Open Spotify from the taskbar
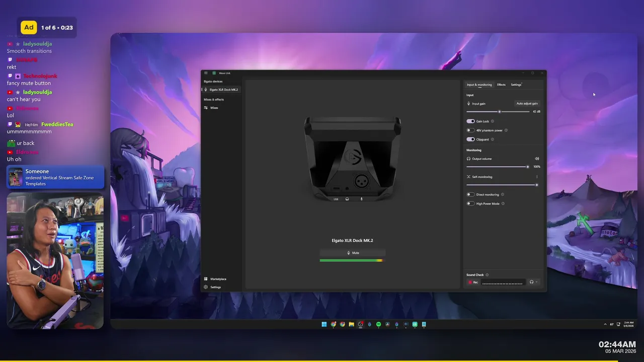The image size is (644, 362). coord(378,324)
